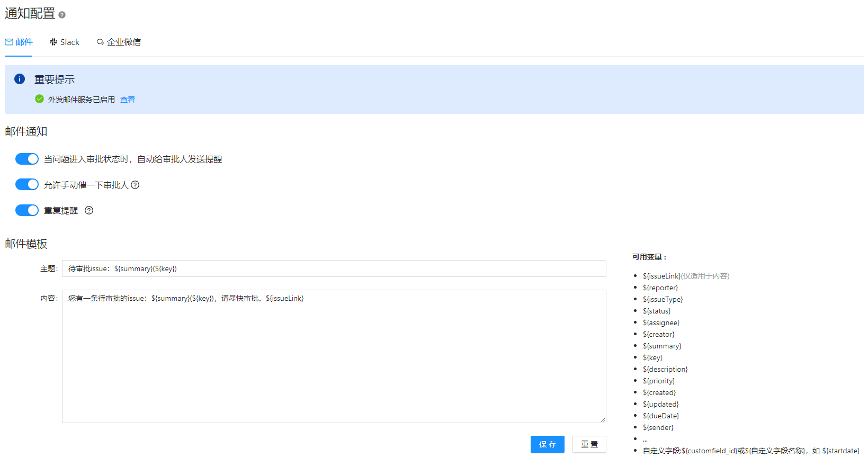The width and height of the screenshot is (868, 466).
Task: Click inside the 内容 template text area
Action: [334, 360]
